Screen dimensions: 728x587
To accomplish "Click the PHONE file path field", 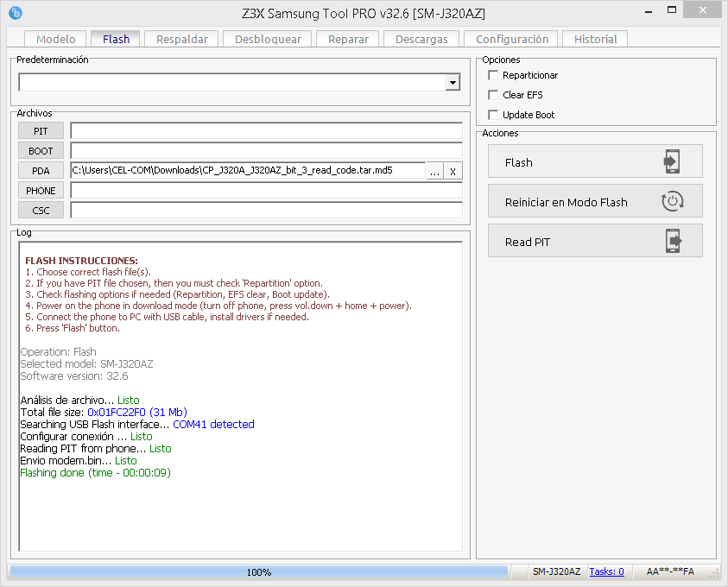I will pos(266,191).
